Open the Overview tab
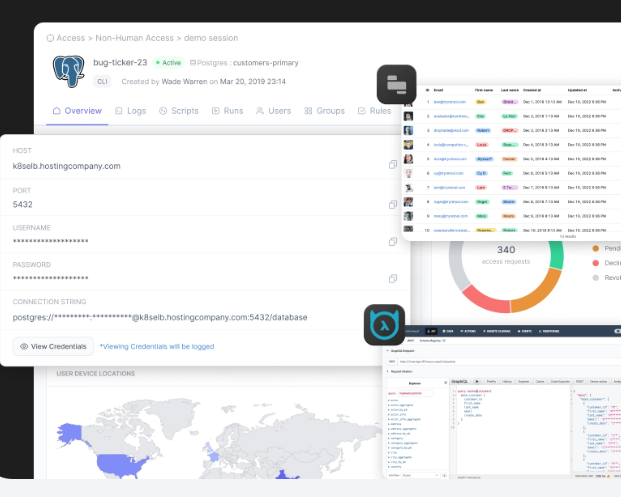The height and width of the screenshot is (497, 621). [x=77, y=111]
